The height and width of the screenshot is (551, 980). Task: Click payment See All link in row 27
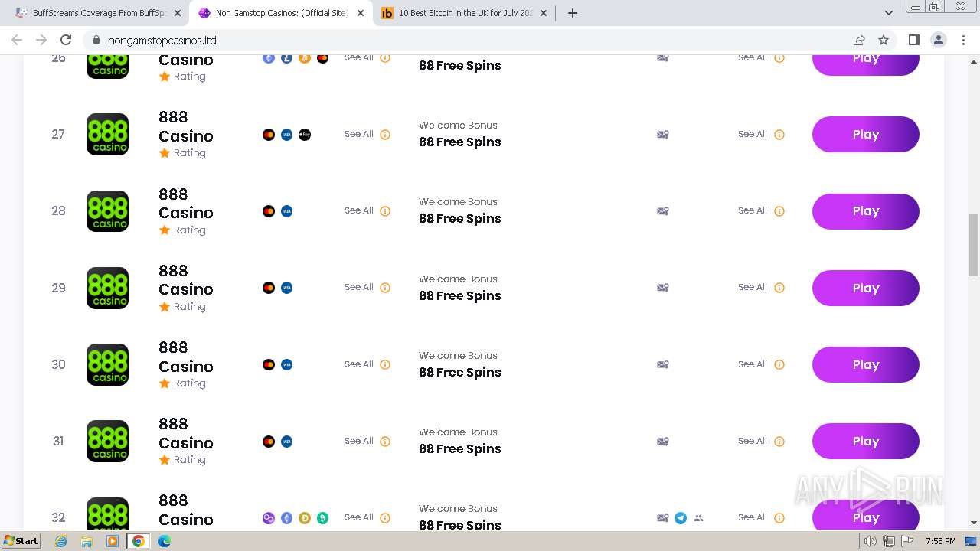pos(359,134)
